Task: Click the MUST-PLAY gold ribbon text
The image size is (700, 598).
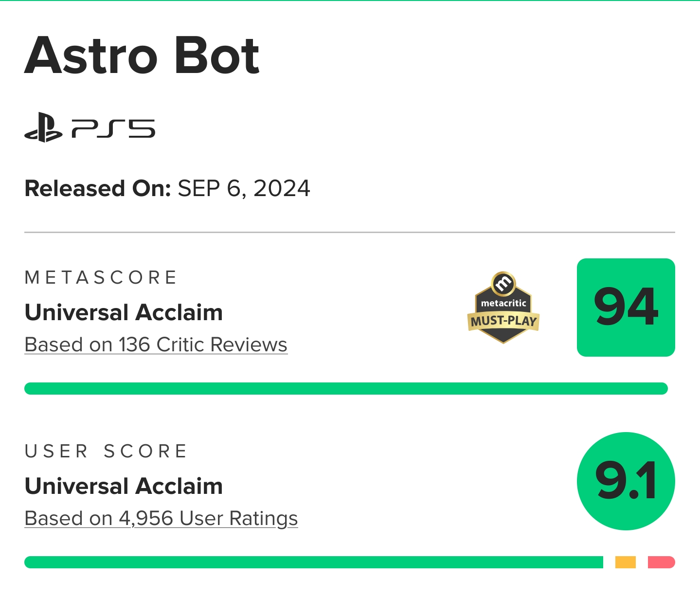Action: 503,321
